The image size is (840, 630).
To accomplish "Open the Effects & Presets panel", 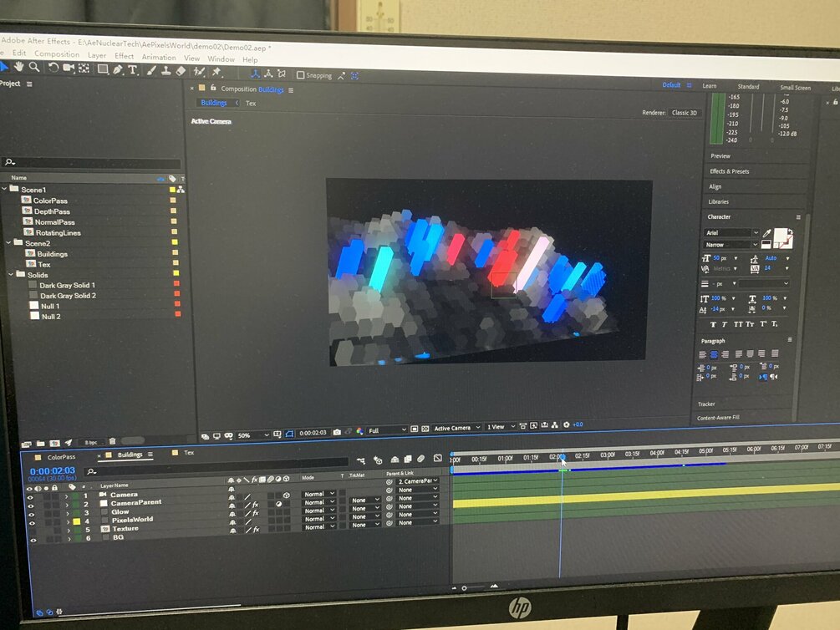I will (730, 171).
